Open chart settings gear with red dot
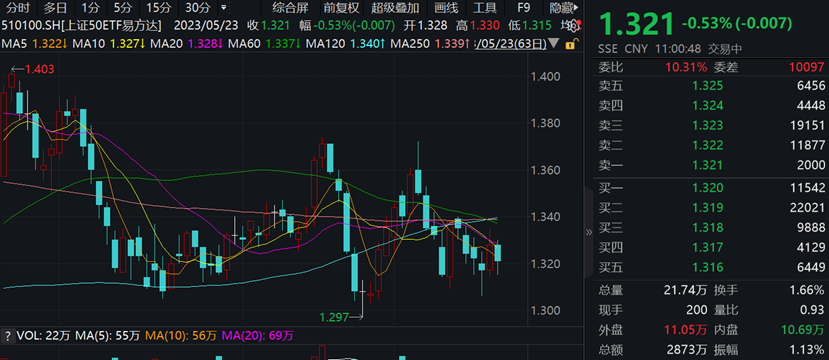 click(x=574, y=25)
